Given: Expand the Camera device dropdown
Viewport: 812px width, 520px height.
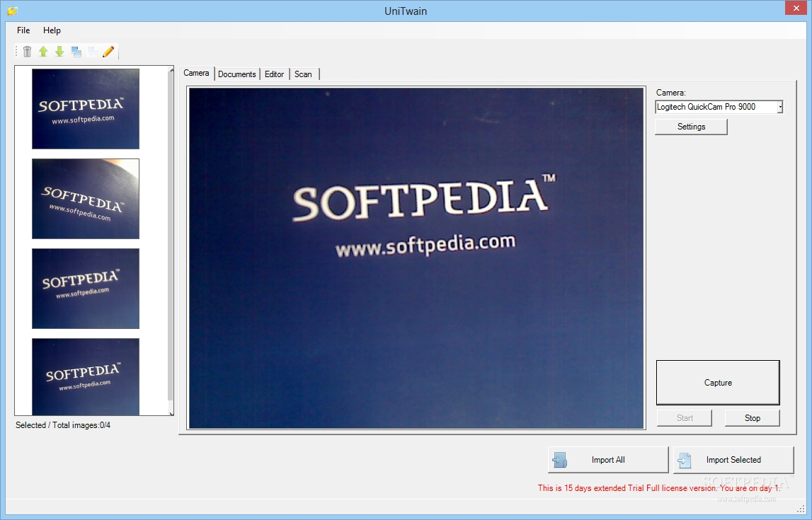Looking at the screenshot, I should [x=780, y=107].
